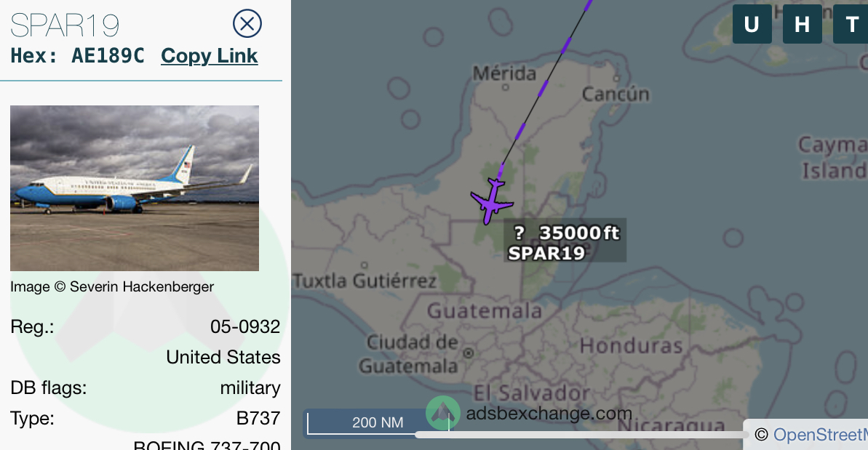Click the Cancún city marker

tap(617, 78)
